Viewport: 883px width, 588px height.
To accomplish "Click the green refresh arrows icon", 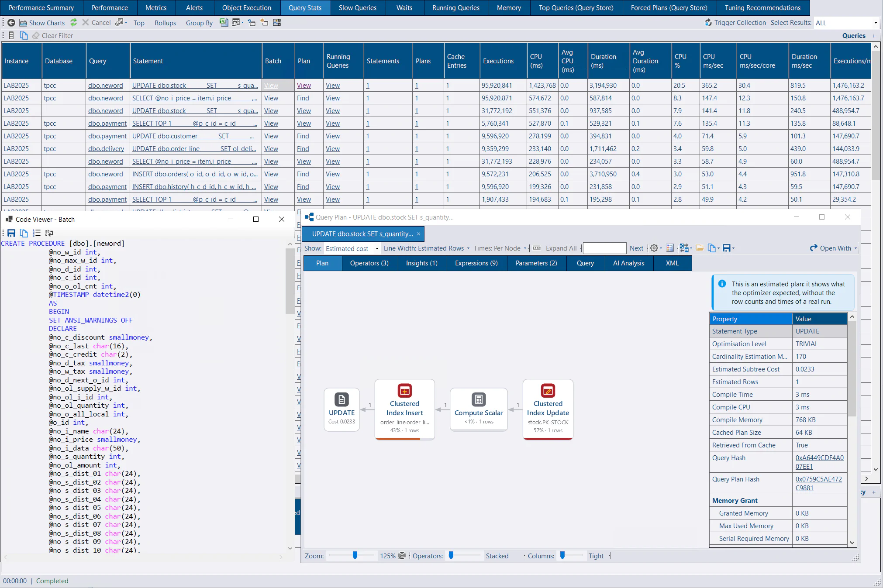I will 74,22.
